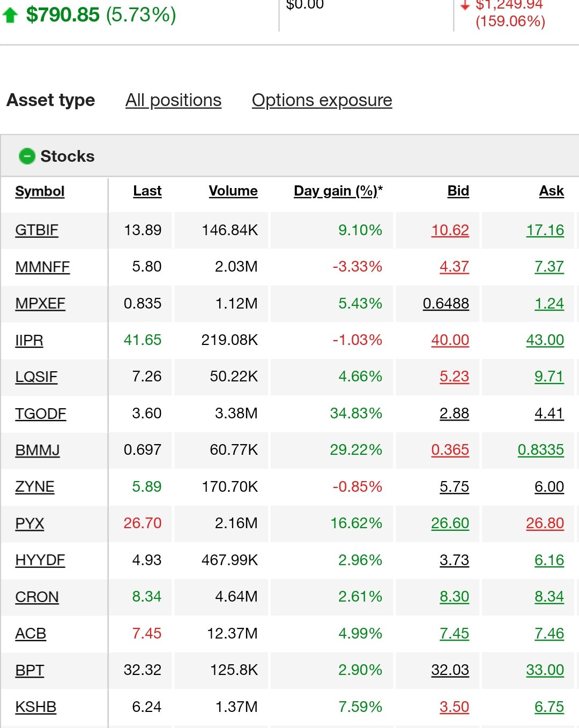The width and height of the screenshot is (579, 728).
Task: Select CRON last price 8.34
Action: click(147, 596)
